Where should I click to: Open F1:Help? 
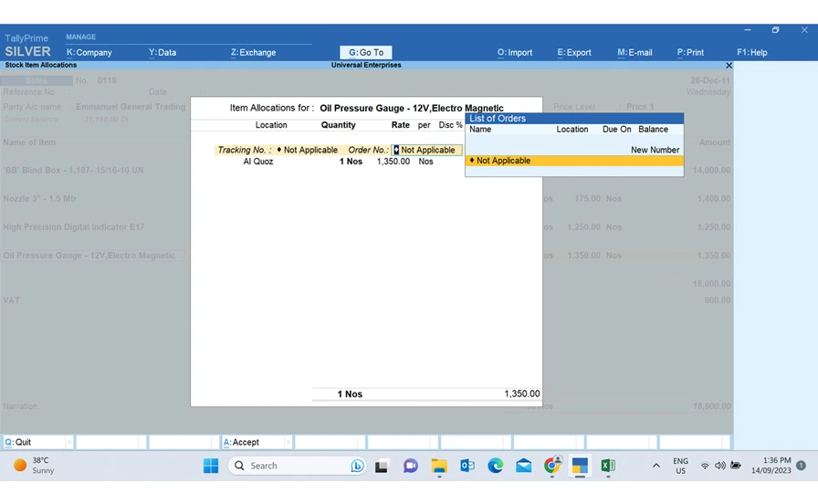pos(751,52)
